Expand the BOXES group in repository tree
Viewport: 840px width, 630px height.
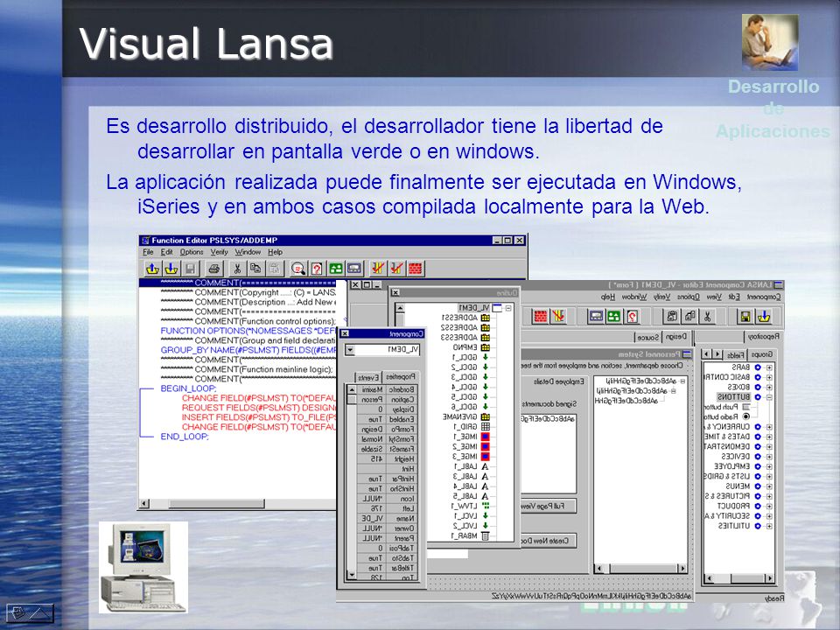tap(769, 387)
